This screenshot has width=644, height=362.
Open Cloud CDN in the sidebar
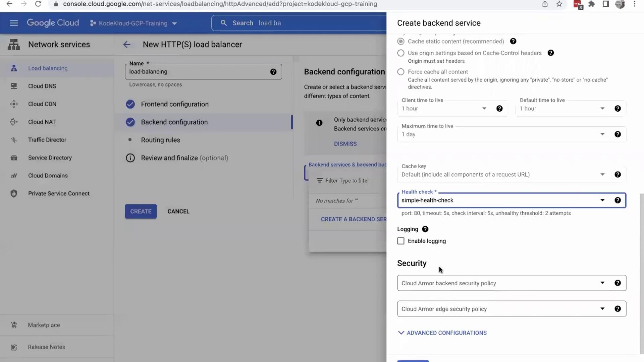pyautogui.click(x=42, y=104)
